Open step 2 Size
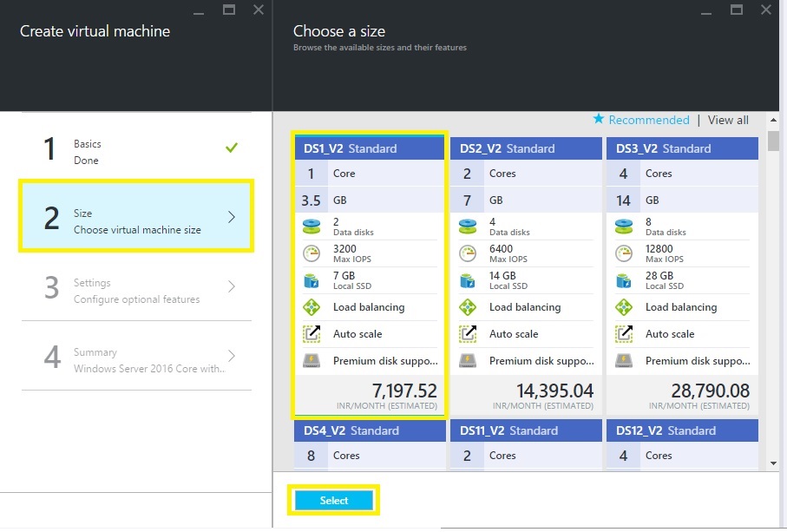Screen dimensions: 787x532 (x=136, y=216)
